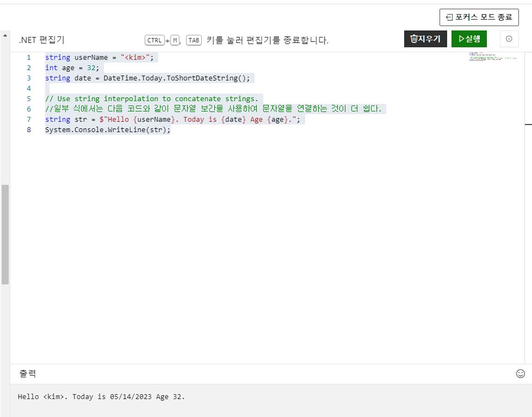Click the DateTime.Today.ToShortDateString() line
The image size is (532, 417).
click(147, 78)
